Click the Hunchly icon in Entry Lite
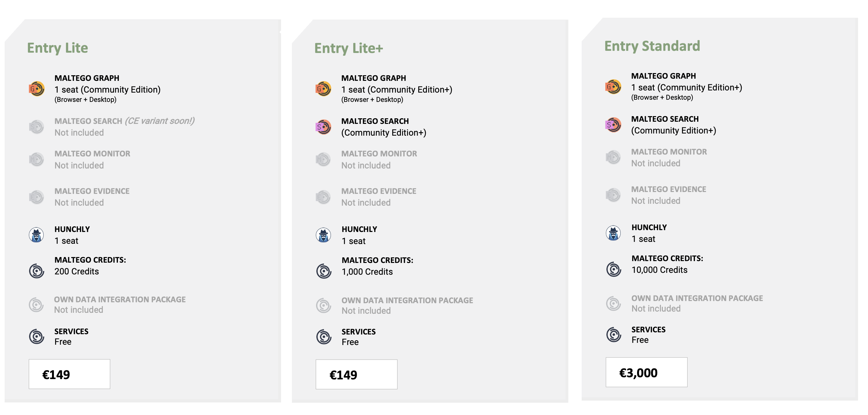 click(x=37, y=235)
